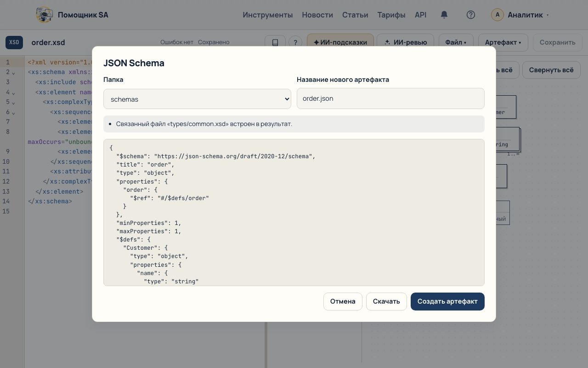Screen dimensions: 588x368
Task: Open the book documentation icon in editor toolbar
Action: tap(275, 42)
